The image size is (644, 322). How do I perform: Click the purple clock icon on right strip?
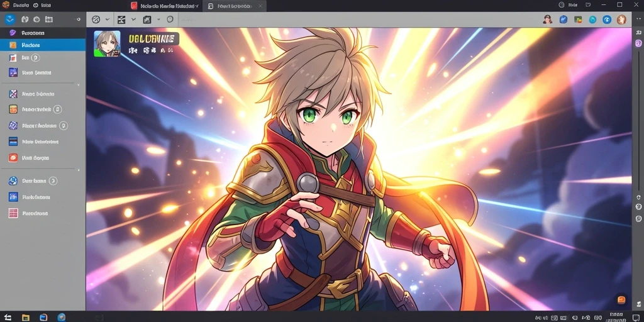(638, 43)
